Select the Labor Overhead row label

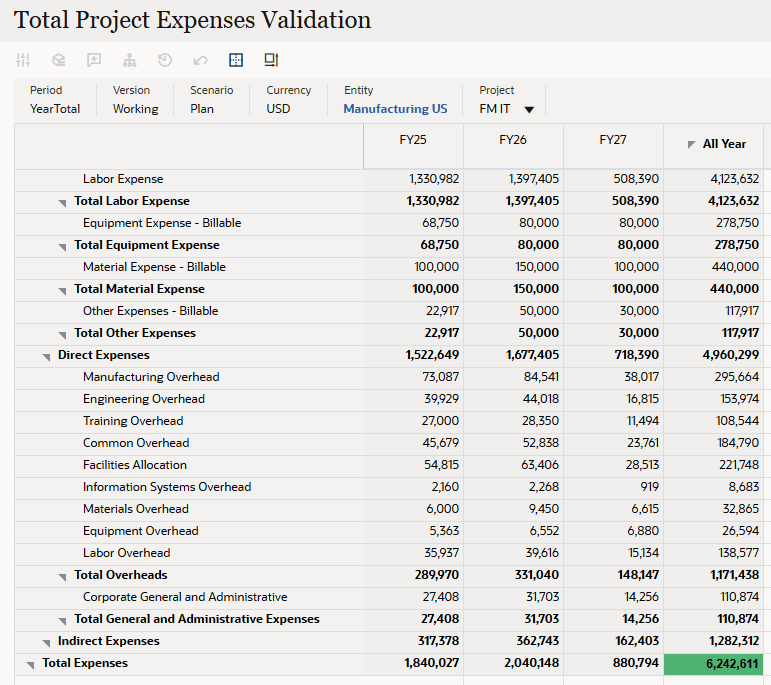pyautogui.click(x=126, y=553)
